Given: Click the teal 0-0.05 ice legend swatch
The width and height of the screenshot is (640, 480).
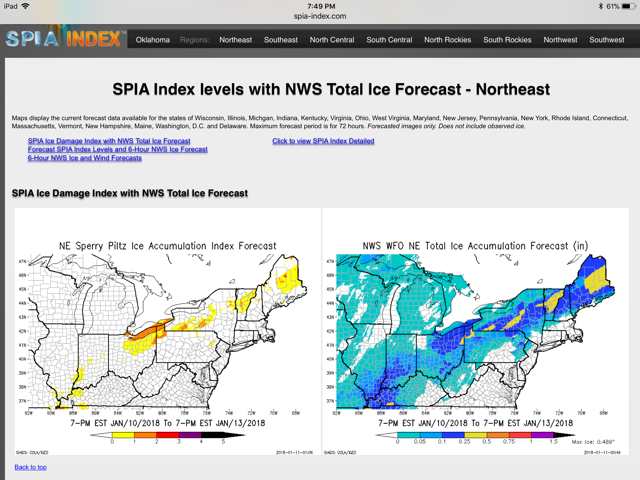Looking at the screenshot, I should tap(409, 435).
